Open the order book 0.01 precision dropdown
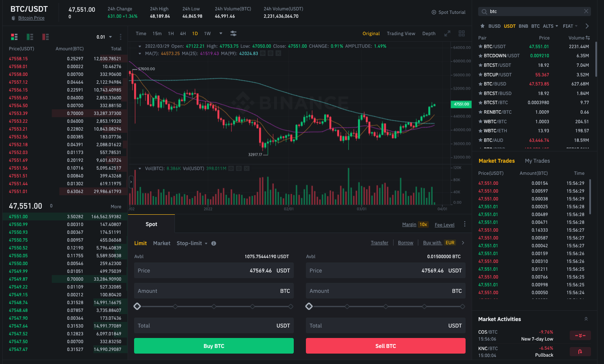Viewport: 604px width, 364px height. pos(104,37)
